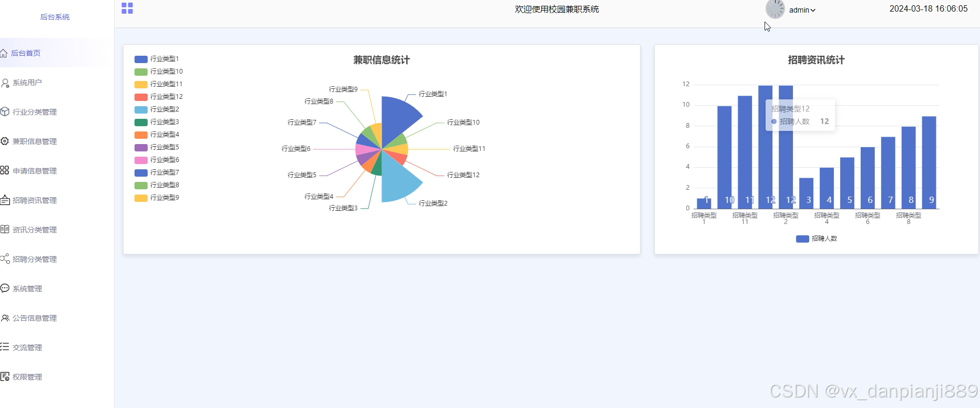Click the light blue 行业类型2 pie slice
Image resolution: width=980 pixels, height=408 pixels.
click(x=397, y=180)
